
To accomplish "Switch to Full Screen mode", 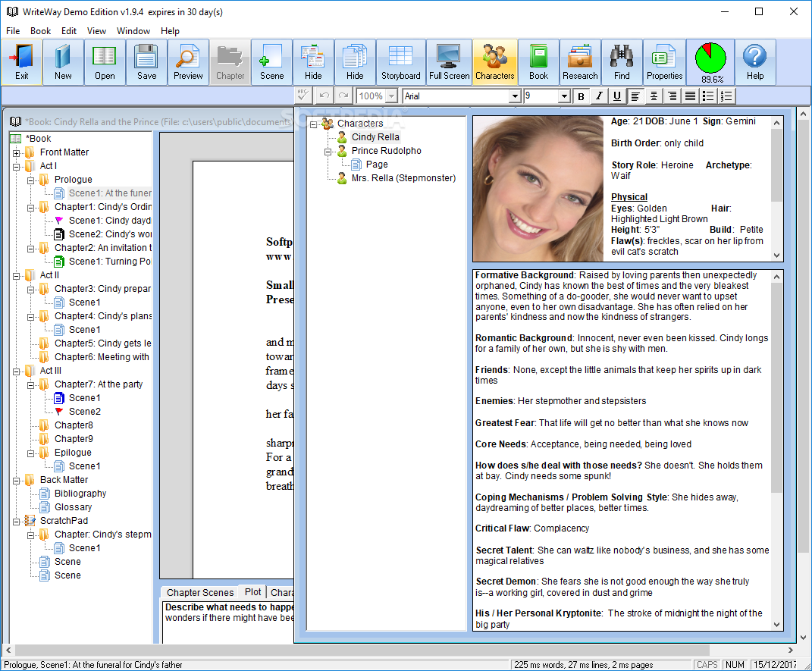I will click(x=449, y=62).
